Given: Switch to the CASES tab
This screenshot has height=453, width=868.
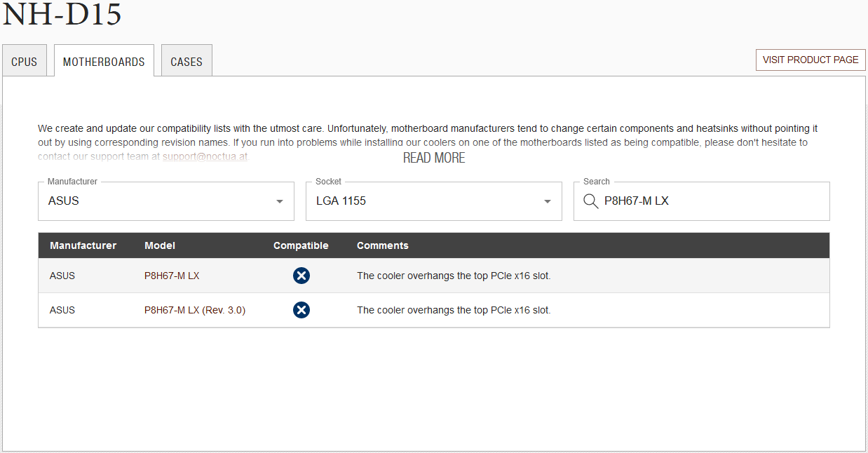Looking at the screenshot, I should (x=187, y=61).
